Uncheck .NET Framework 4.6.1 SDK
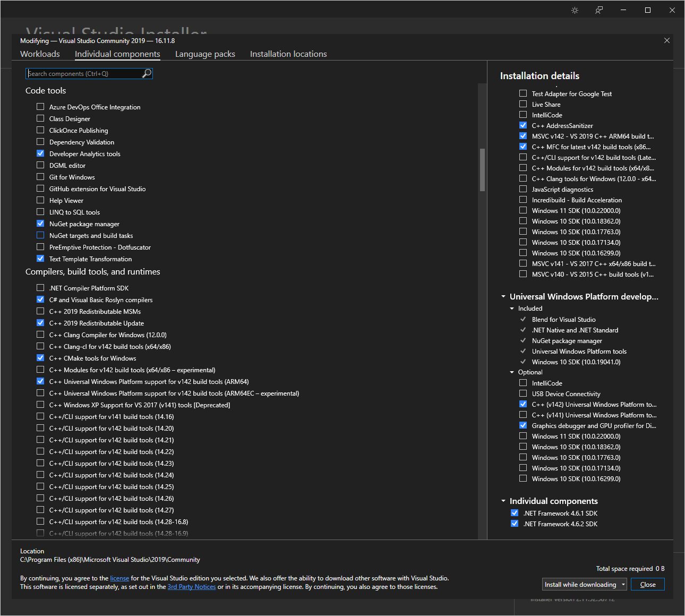This screenshot has width=685, height=616. (515, 513)
